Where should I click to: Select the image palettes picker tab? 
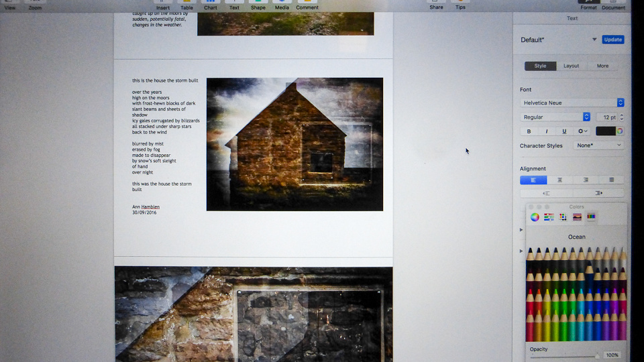coord(577,217)
